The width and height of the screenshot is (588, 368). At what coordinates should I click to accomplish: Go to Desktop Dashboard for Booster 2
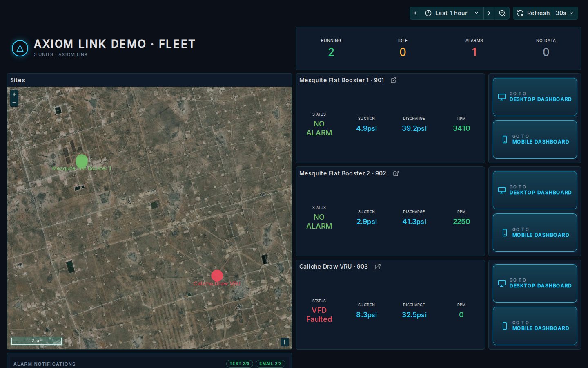tap(535, 190)
